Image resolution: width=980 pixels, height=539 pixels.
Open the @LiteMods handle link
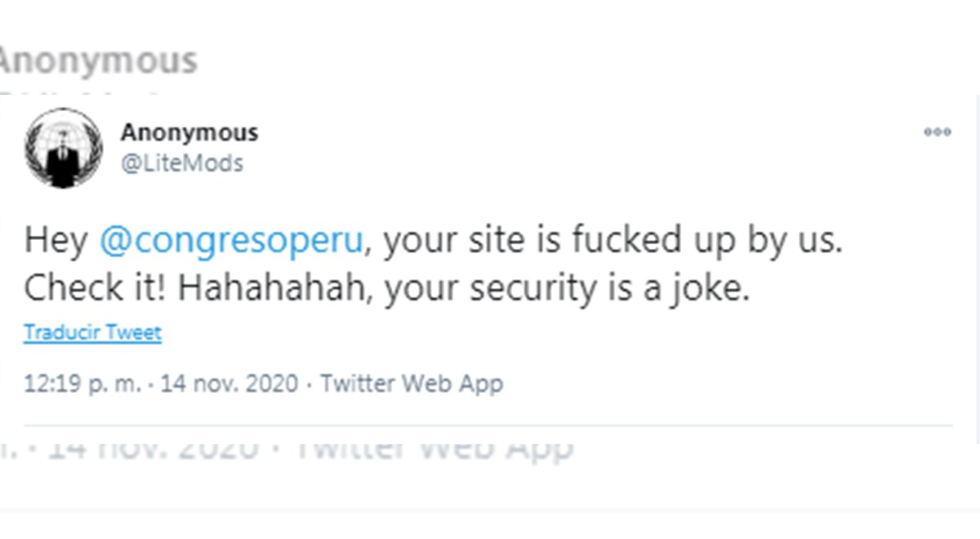[x=182, y=163]
